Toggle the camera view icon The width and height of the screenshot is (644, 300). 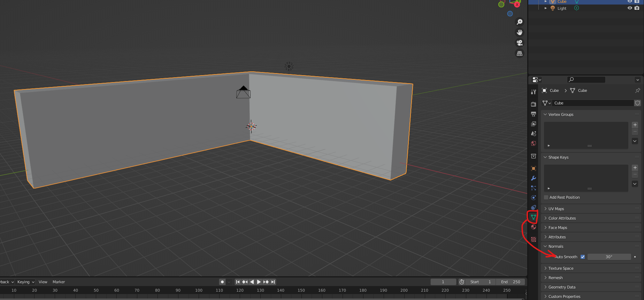(x=520, y=43)
